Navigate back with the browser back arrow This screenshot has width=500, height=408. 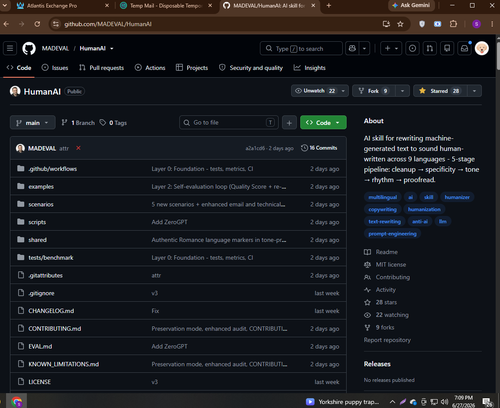coord(6,24)
